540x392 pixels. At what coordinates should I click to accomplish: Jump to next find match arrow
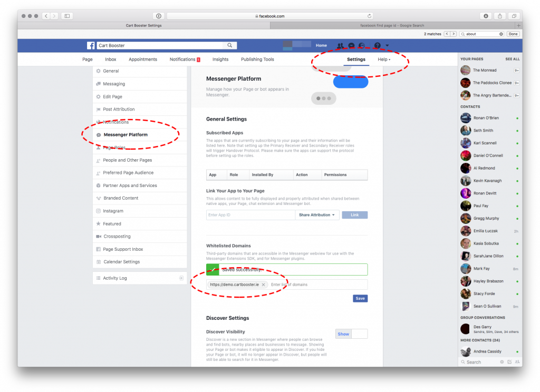pos(454,34)
